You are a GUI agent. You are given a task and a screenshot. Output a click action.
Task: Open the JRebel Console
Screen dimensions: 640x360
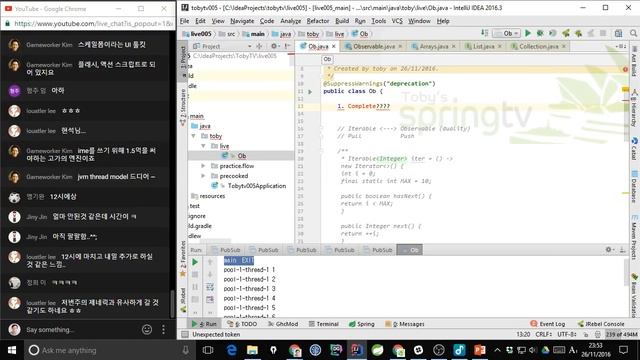click(x=601, y=324)
